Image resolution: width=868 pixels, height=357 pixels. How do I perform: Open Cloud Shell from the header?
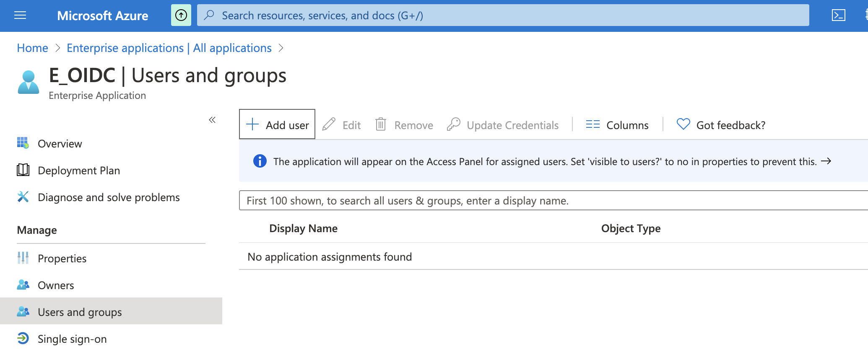(839, 16)
